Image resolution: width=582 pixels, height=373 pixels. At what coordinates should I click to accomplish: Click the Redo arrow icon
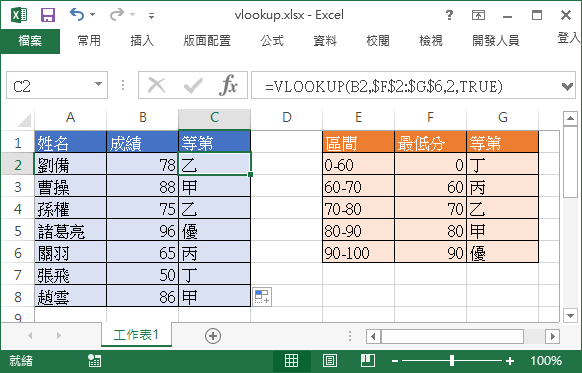pos(117,14)
